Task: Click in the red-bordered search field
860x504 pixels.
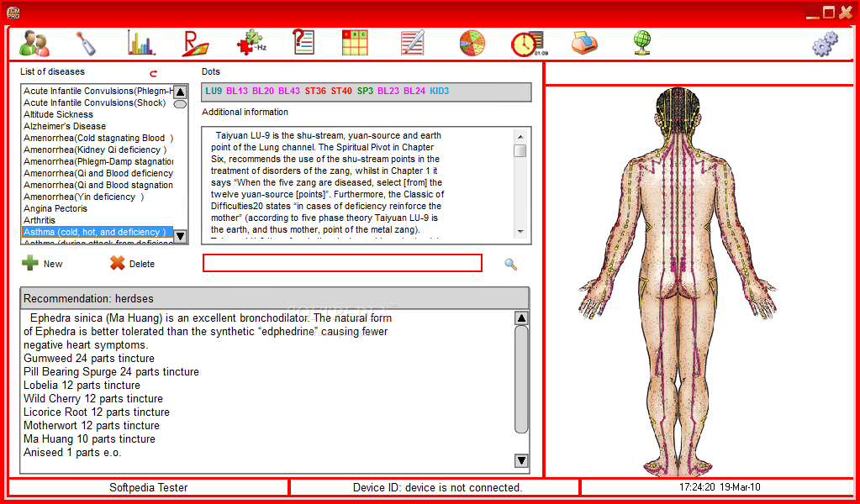Action: pyautogui.click(x=342, y=263)
